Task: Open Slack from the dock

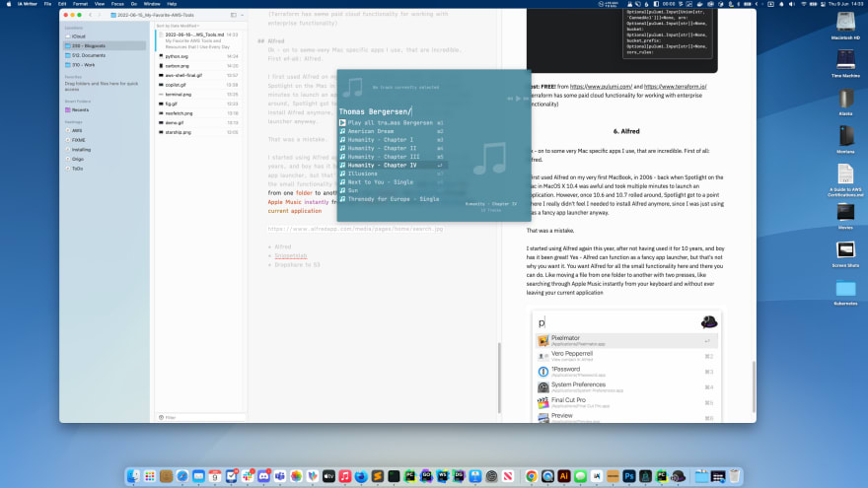Action: pyautogui.click(x=248, y=476)
